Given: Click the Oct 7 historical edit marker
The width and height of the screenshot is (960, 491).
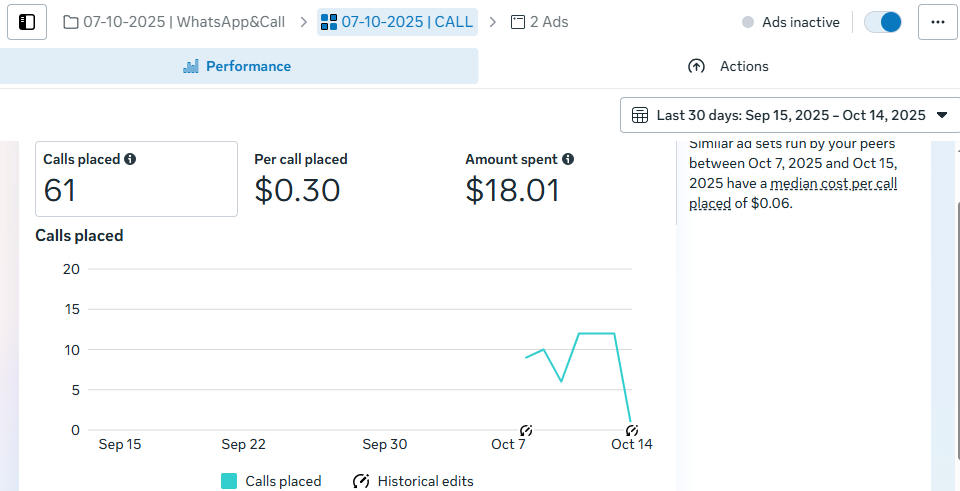Looking at the screenshot, I should [526, 430].
